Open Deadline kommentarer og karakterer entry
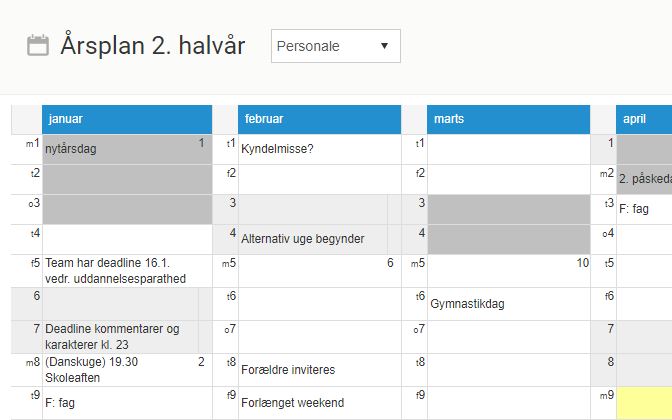Viewport: 672px width, 420px height. click(x=112, y=337)
